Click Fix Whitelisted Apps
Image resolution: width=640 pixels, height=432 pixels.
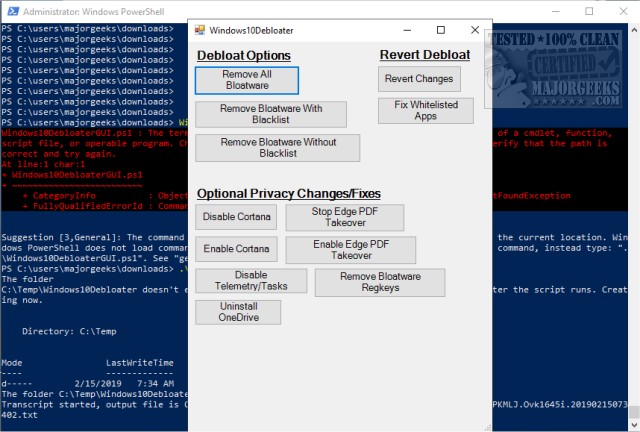point(426,111)
